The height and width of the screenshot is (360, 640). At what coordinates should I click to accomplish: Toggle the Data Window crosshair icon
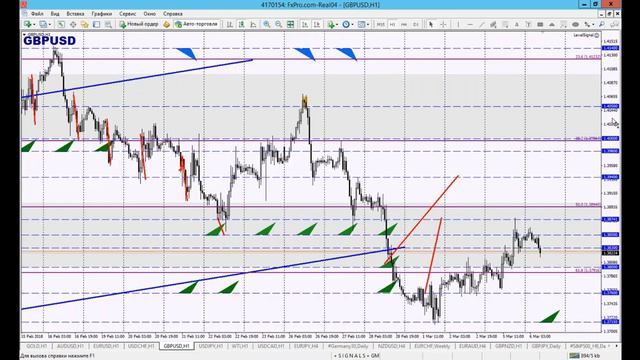(x=73, y=24)
